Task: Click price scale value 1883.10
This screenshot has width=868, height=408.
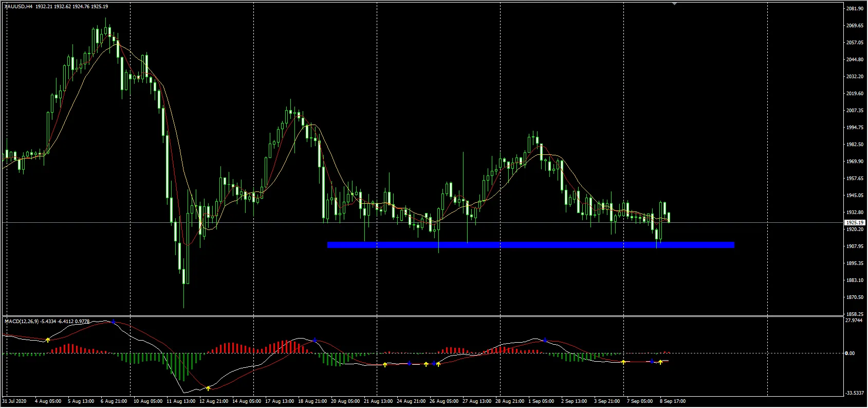Action: tap(855, 280)
